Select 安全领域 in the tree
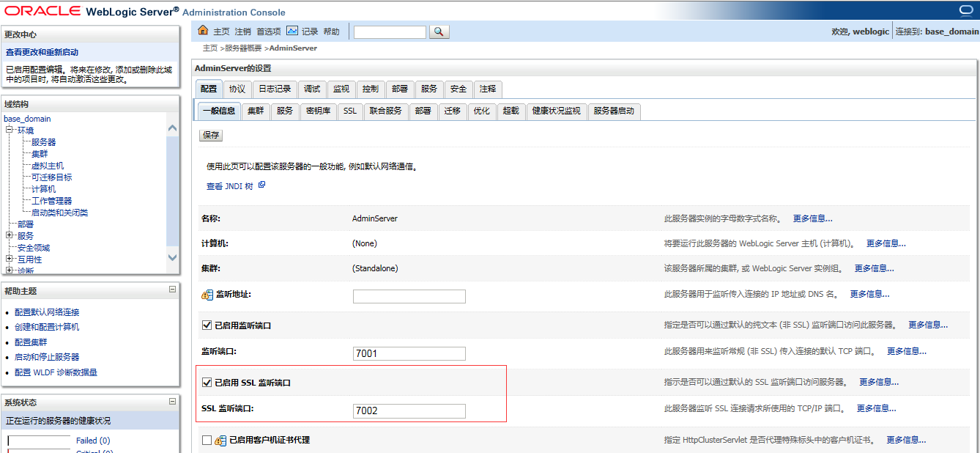The width and height of the screenshot is (980, 453). pos(34,248)
